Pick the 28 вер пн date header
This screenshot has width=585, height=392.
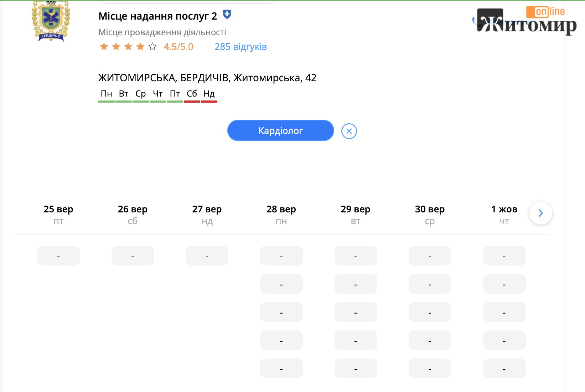click(x=281, y=215)
